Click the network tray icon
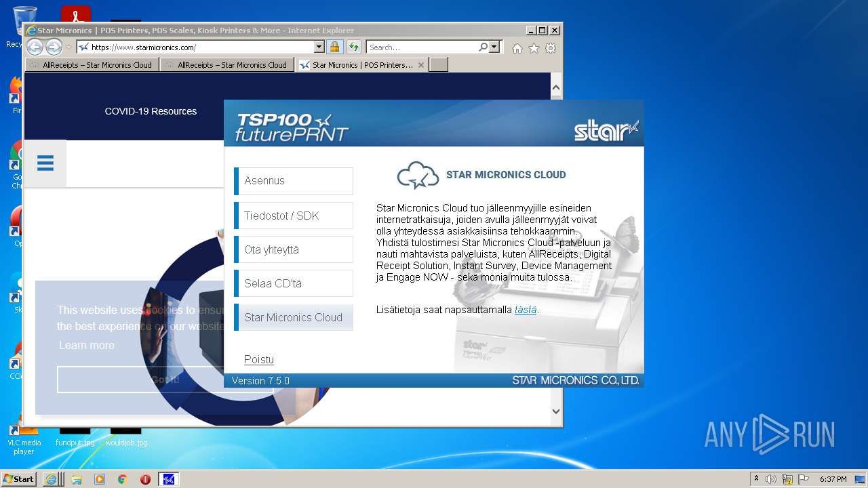 pos(787,479)
